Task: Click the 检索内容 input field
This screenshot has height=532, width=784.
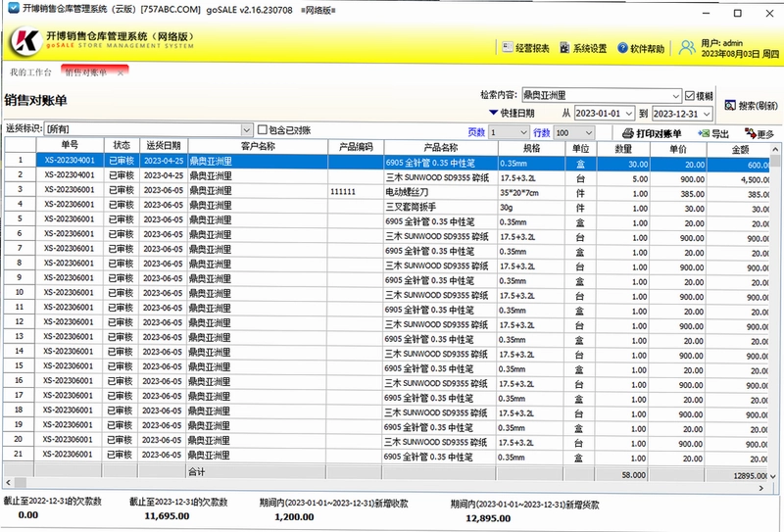Action: point(596,95)
